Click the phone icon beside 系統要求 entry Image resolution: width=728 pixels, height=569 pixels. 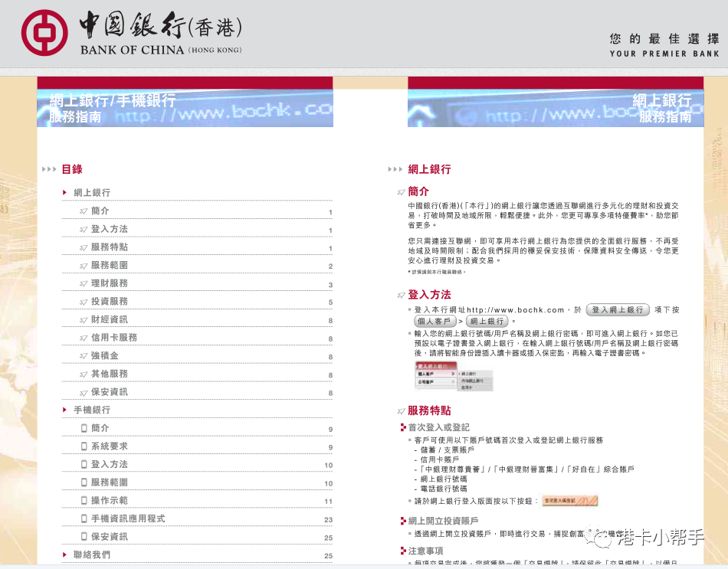coord(84,446)
